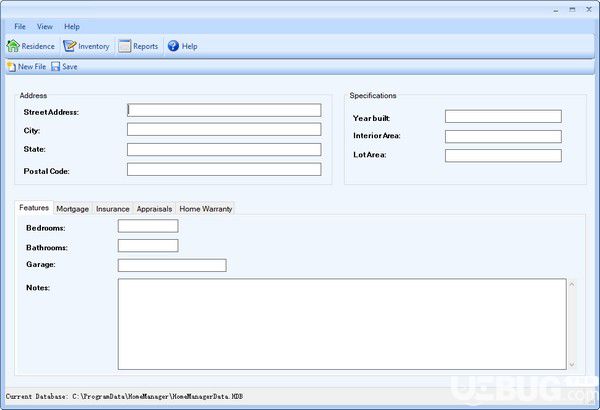
Task: Switch to the Insurance tab
Action: (112, 209)
